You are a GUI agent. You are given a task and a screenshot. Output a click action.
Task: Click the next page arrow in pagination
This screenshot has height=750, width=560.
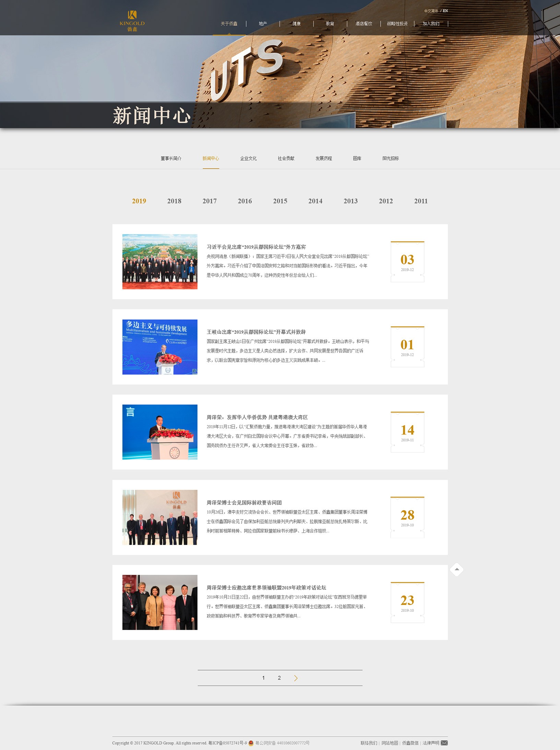coord(296,678)
